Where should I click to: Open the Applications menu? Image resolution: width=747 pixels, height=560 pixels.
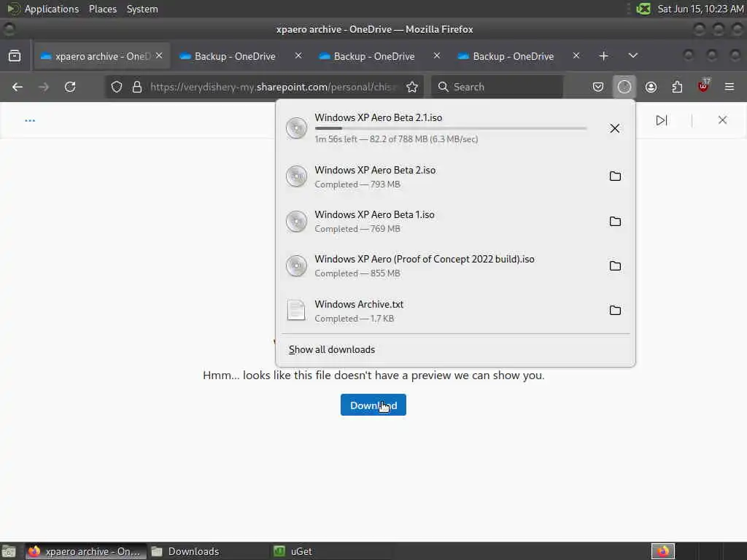52,9
